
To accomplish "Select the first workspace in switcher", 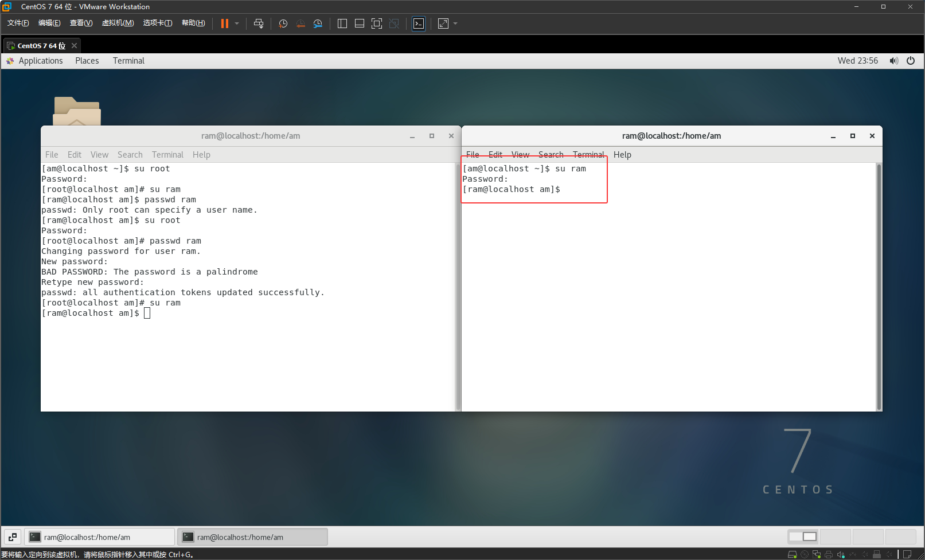I will [803, 537].
